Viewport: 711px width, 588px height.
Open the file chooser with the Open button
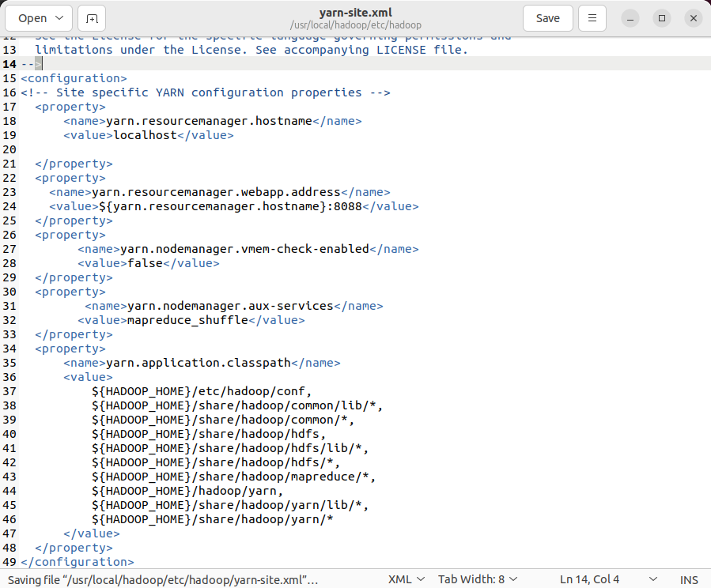pos(32,18)
